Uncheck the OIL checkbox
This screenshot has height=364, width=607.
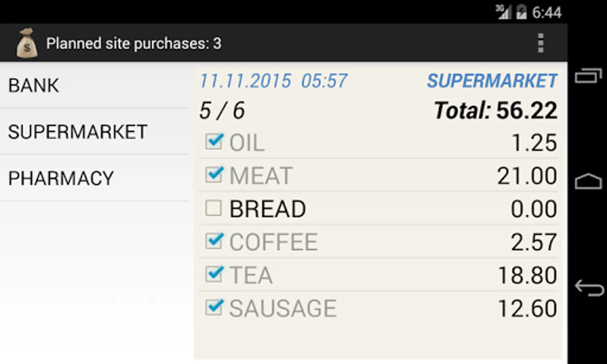pyautogui.click(x=214, y=142)
